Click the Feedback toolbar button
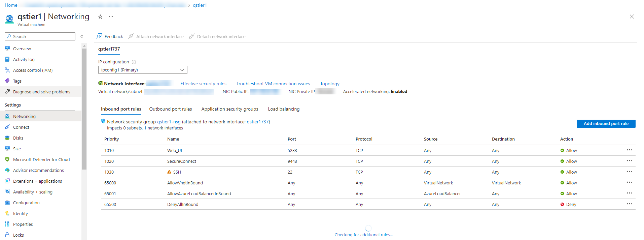This screenshot has height=240, width=644. tap(110, 36)
